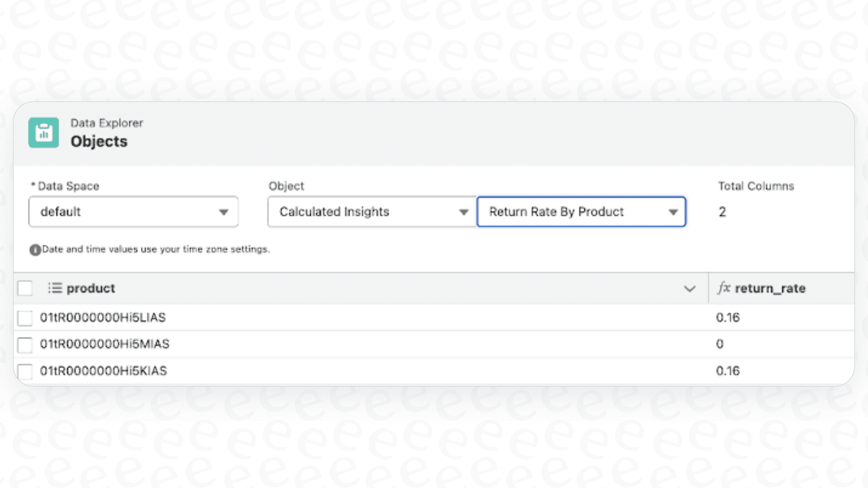Open the Return Rate By Product dropdown
The height and width of the screenshot is (488, 868).
[x=581, y=212]
